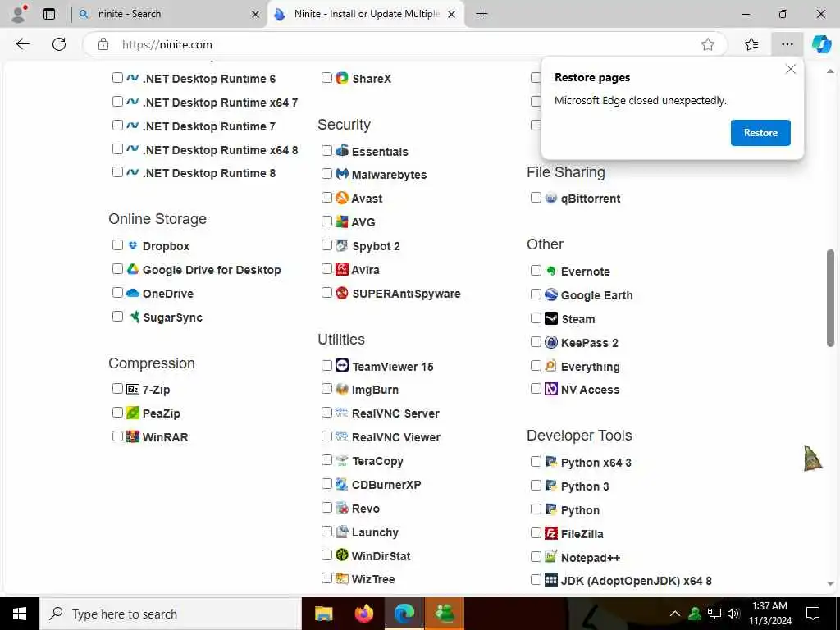
Task: Click the OneDrive cloud icon
Action: (x=133, y=293)
